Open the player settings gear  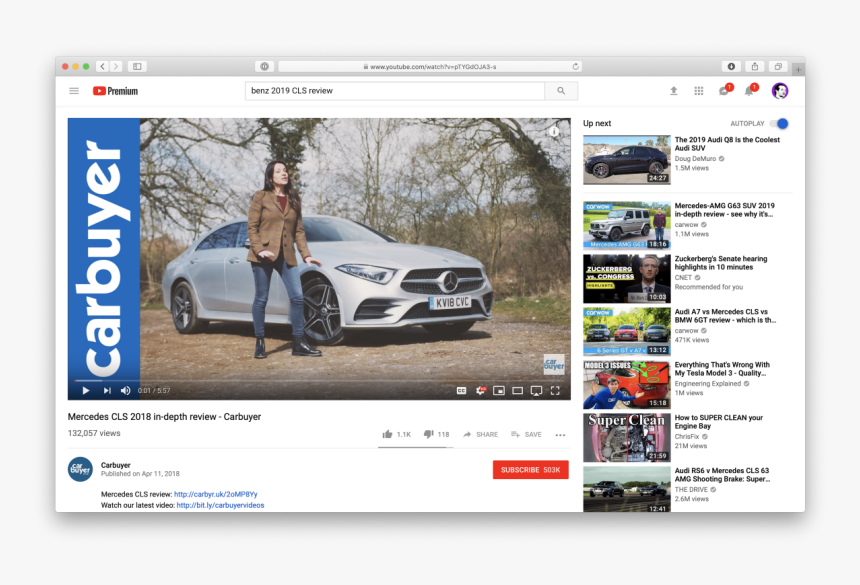(480, 390)
